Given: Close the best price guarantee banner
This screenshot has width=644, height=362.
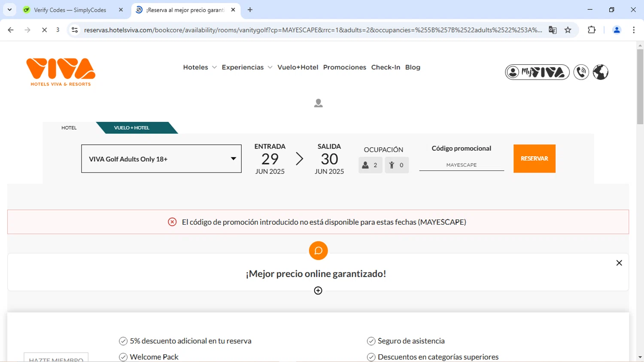Looking at the screenshot, I should pyautogui.click(x=619, y=263).
